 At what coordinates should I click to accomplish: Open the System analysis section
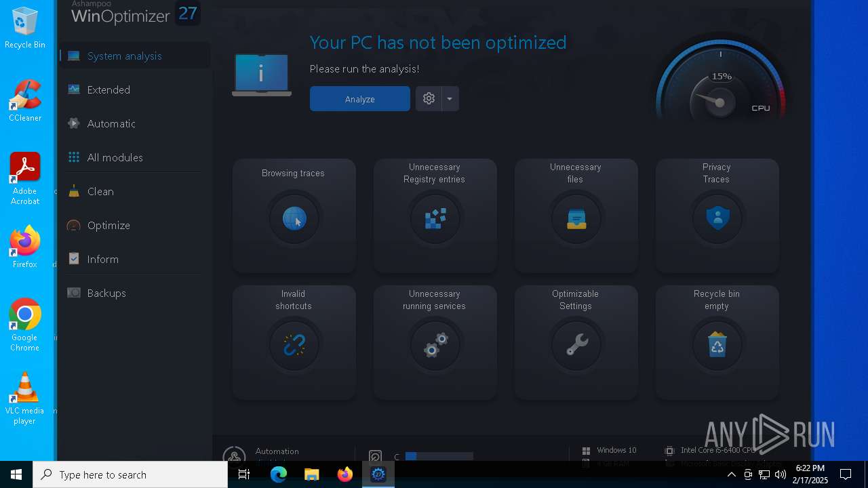pyautogui.click(x=134, y=56)
